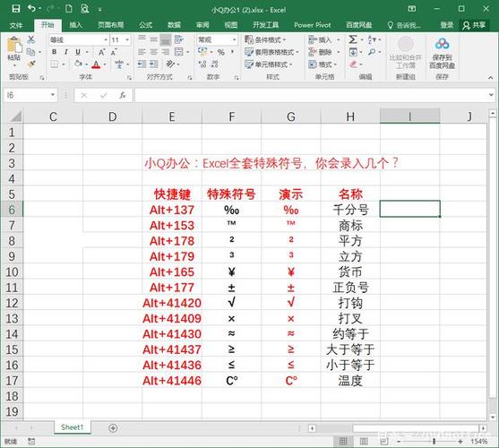
Task: Click 共享 share button
Action: tap(474, 25)
